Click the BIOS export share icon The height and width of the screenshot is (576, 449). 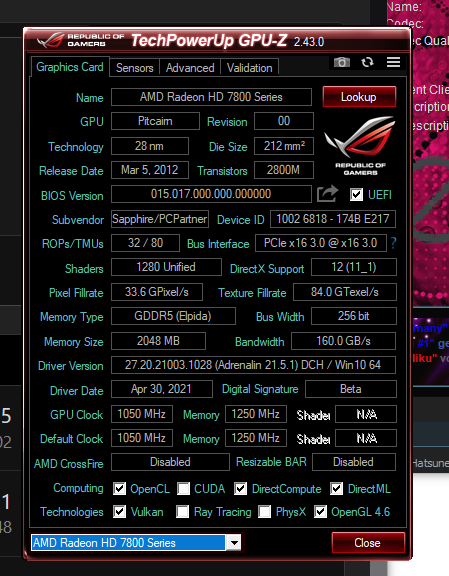[x=327, y=194]
